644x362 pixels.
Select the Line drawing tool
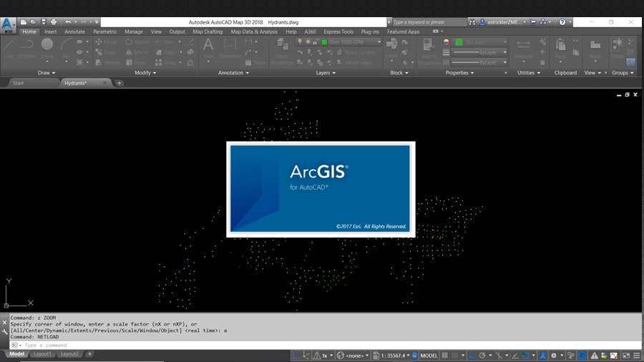pyautogui.click(x=9, y=49)
